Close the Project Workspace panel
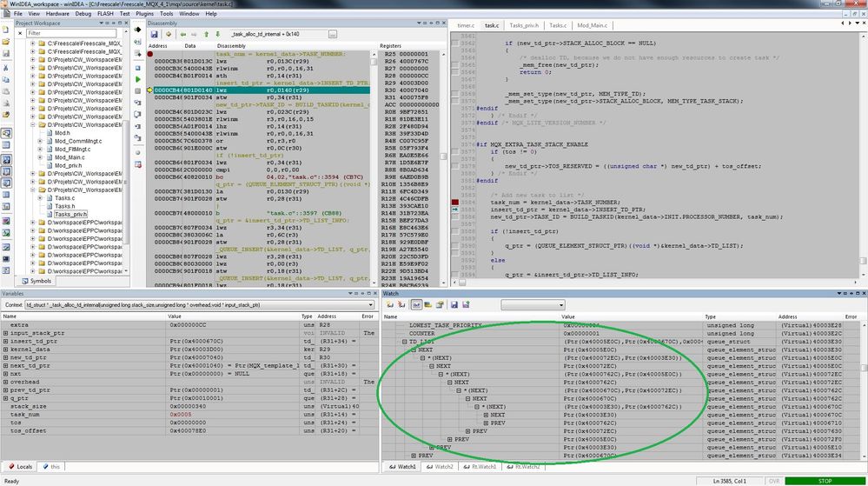 tap(126, 23)
